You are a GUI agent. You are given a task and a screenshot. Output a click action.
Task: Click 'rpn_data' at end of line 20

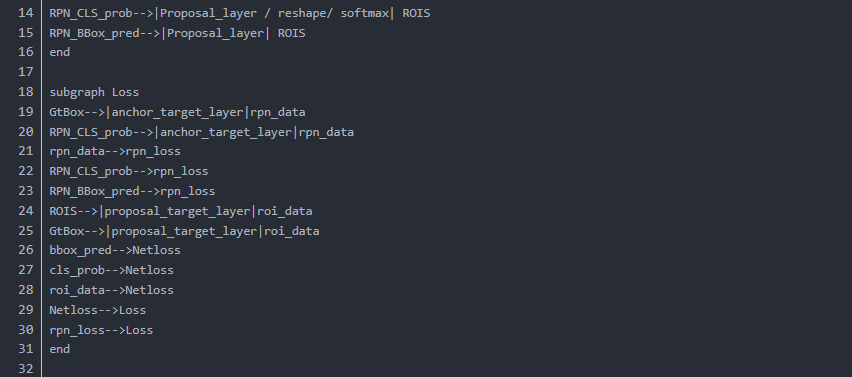(x=327, y=132)
